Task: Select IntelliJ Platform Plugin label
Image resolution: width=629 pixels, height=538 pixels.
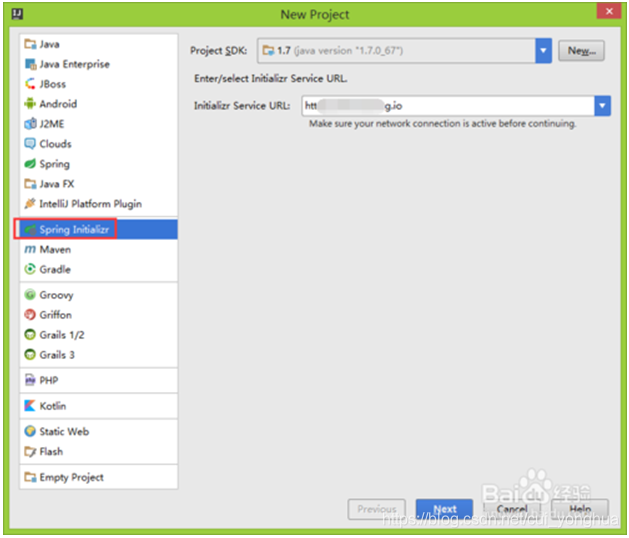Action: point(91,204)
